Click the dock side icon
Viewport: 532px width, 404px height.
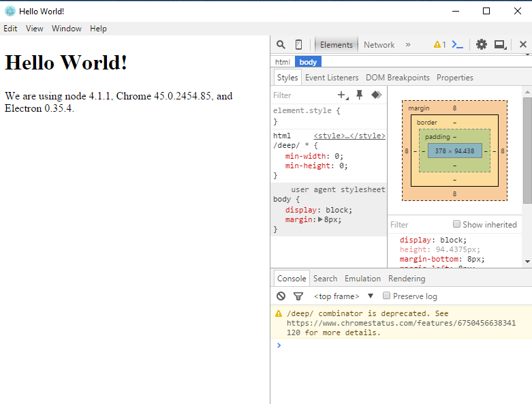pyautogui.click(x=500, y=44)
